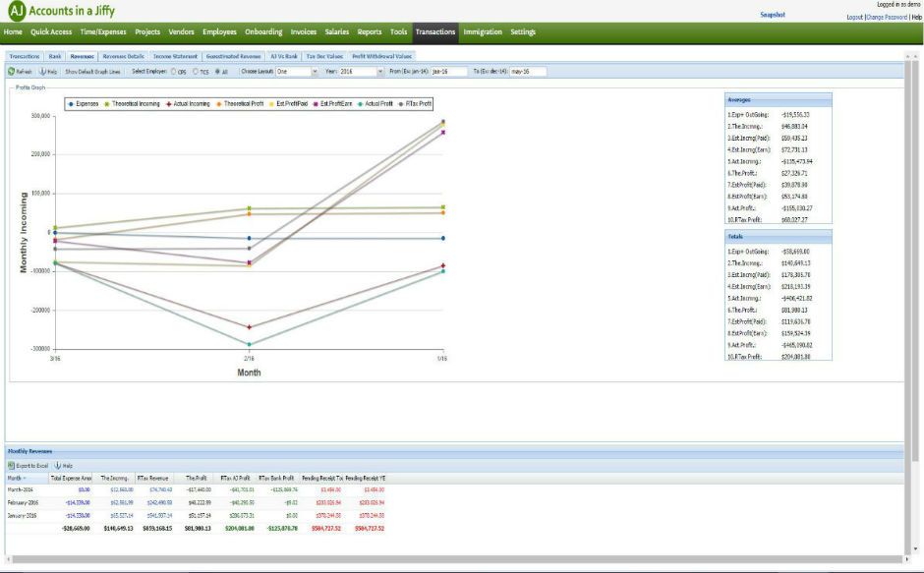Switch to the Income Statement tab
924x573 pixels.
(x=175, y=56)
